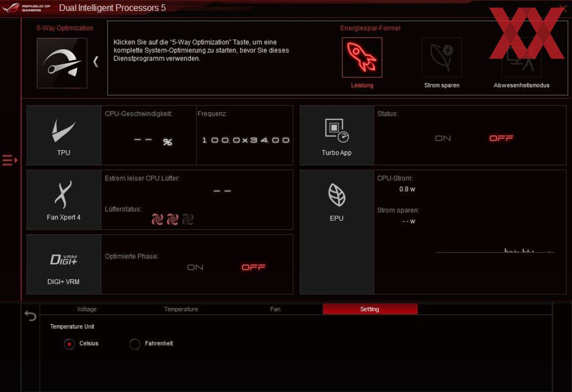This screenshot has width=572, height=392.
Task: Collapse the info panel with left chevron
Action: point(96,62)
